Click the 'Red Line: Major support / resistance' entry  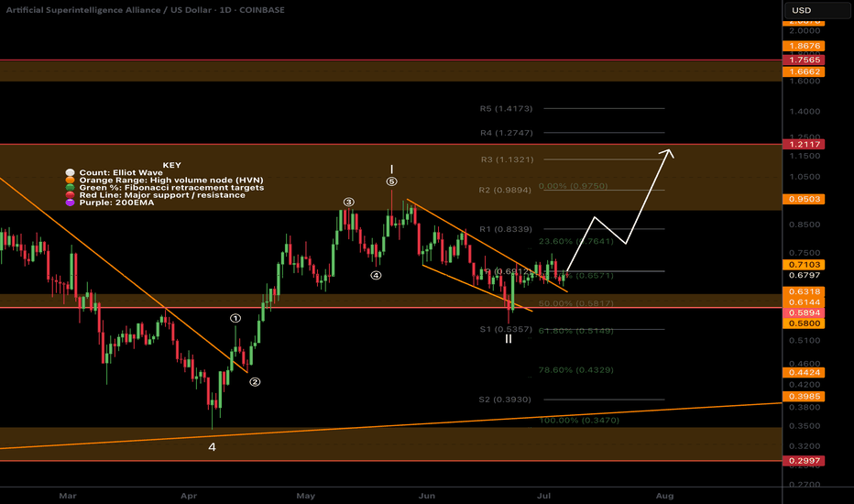[x=162, y=195]
